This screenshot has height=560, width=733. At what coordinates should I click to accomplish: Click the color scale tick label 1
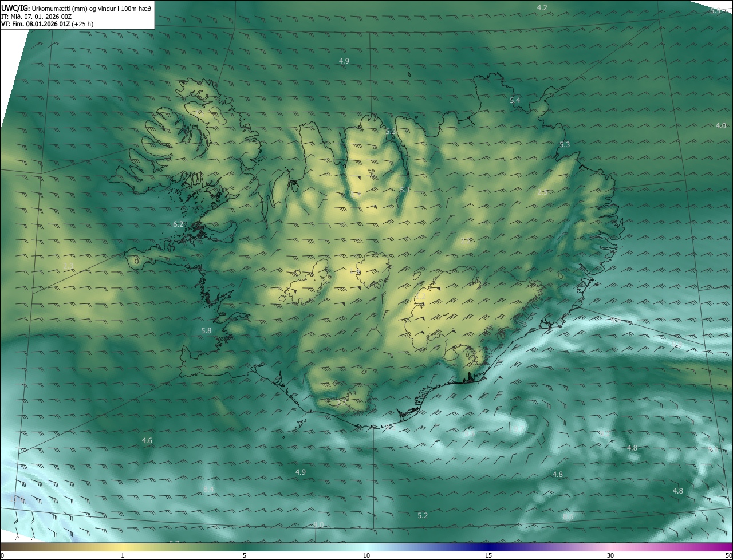pyautogui.click(x=123, y=555)
